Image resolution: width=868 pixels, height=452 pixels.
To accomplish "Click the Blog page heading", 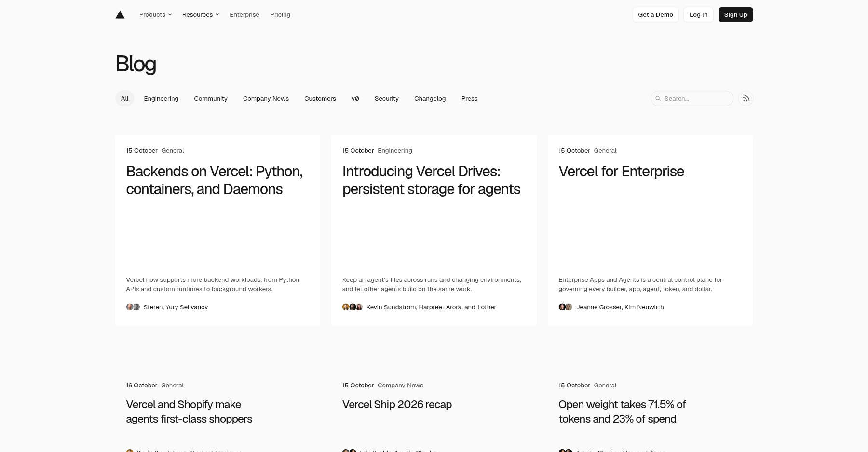I will (x=136, y=64).
